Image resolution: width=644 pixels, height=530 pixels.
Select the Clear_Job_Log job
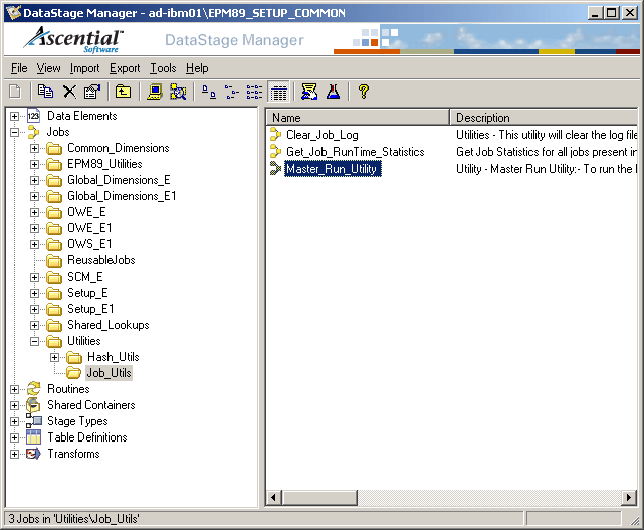point(322,135)
